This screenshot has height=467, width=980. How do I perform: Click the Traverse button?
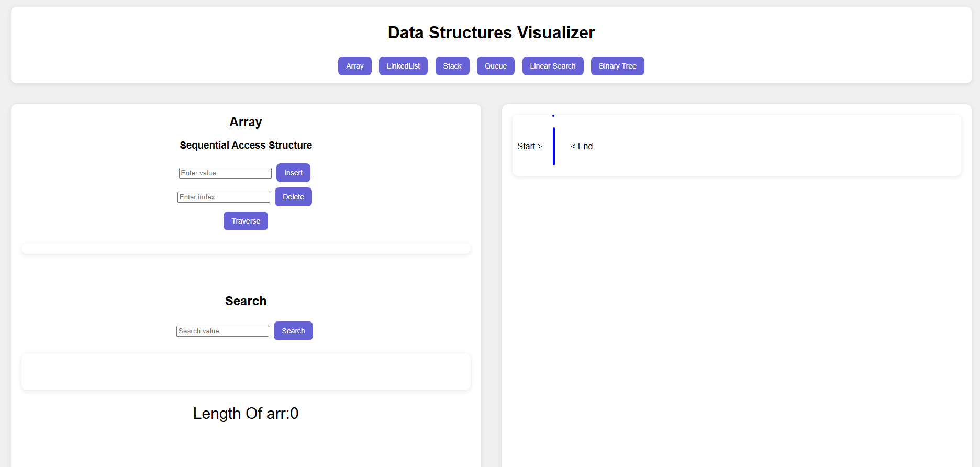point(246,221)
